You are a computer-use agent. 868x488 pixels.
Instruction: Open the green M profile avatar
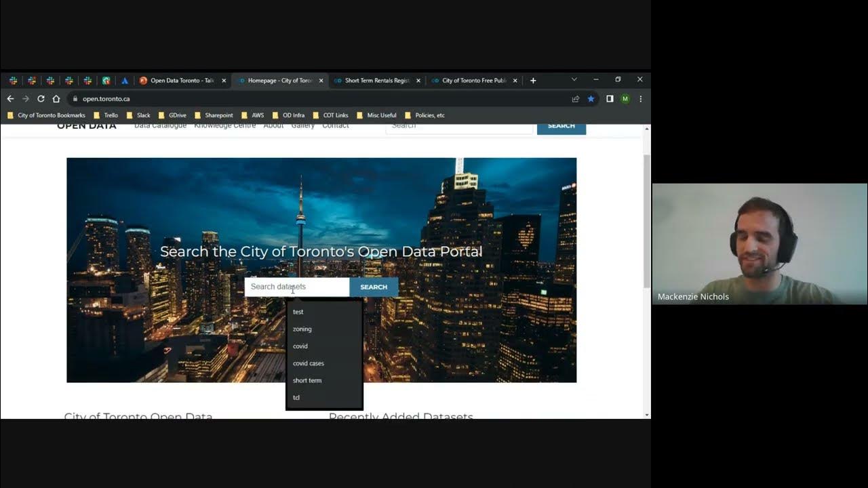625,99
